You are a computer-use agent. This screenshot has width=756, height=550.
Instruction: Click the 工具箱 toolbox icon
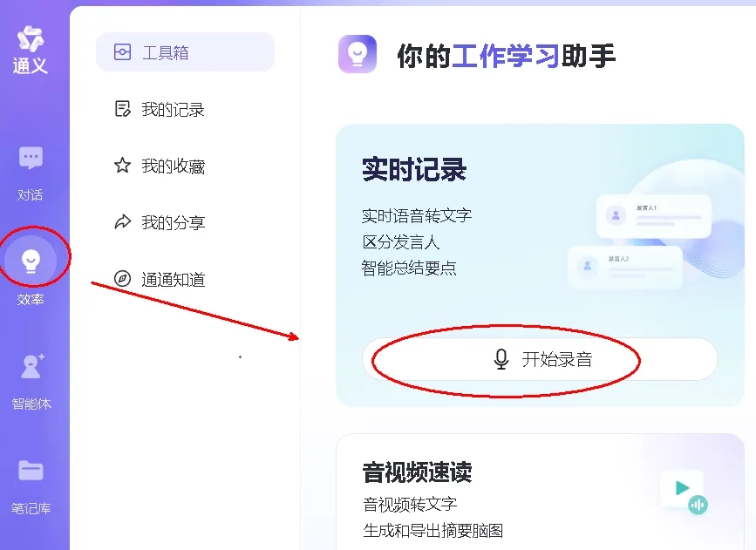pyautogui.click(x=122, y=52)
